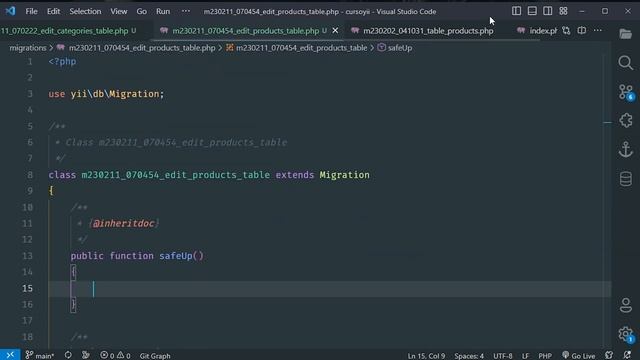This screenshot has width=640, height=360.
Task: Open the Go menu
Action: pyautogui.click(x=142, y=11)
